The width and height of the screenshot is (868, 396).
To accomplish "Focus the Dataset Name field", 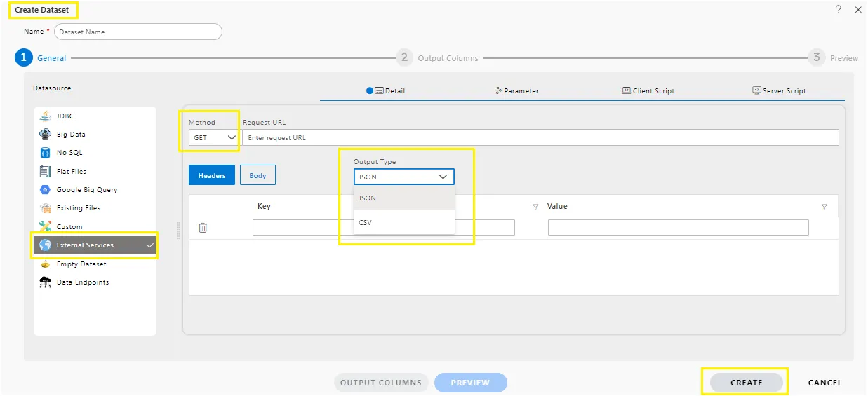I will (x=138, y=32).
